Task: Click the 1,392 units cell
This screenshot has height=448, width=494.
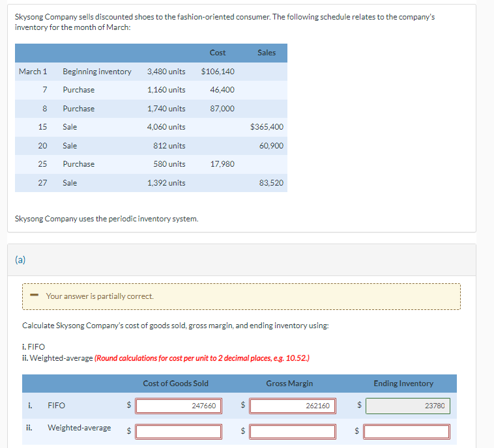Action: (166, 183)
